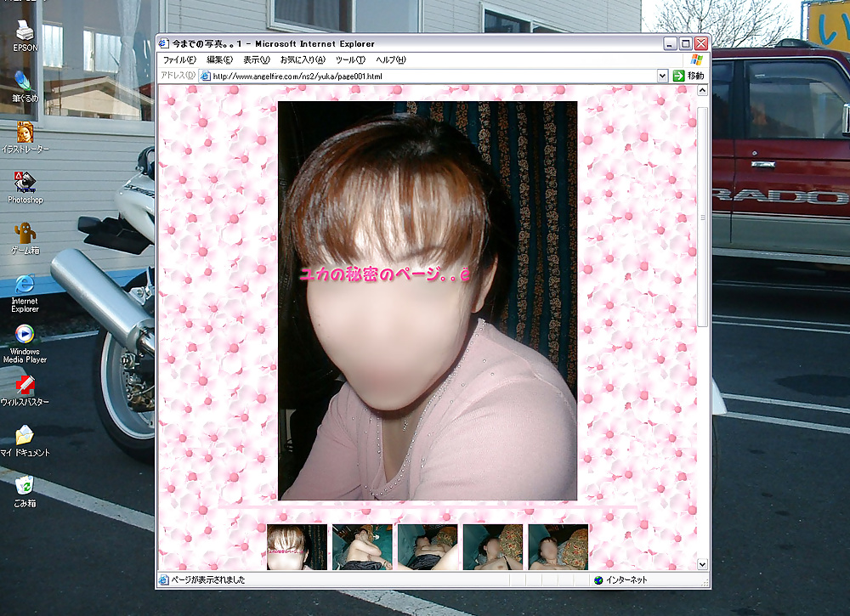Viewport: 850px width, 616px height.
Task: Open the 表示(V) view menu
Action: (x=256, y=60)
